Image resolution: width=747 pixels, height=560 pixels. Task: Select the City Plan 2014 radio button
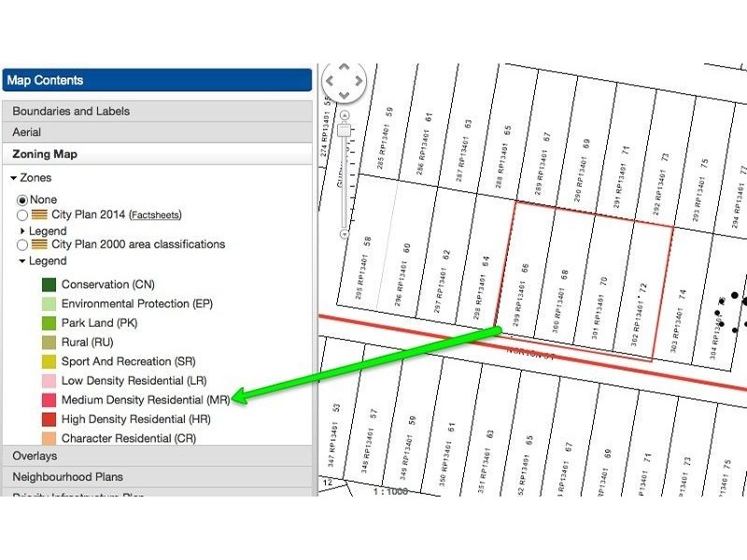point(23,215)
